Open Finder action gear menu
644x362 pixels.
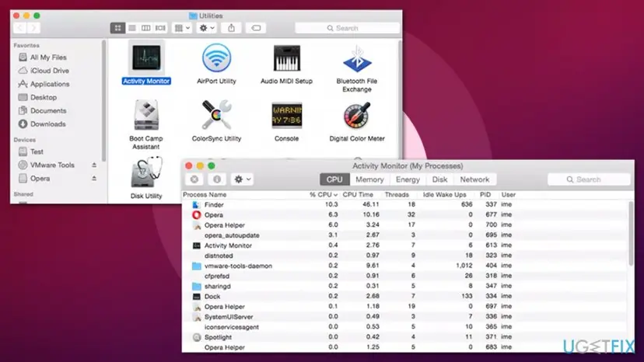pyautogui.click(x=207, y=28)
